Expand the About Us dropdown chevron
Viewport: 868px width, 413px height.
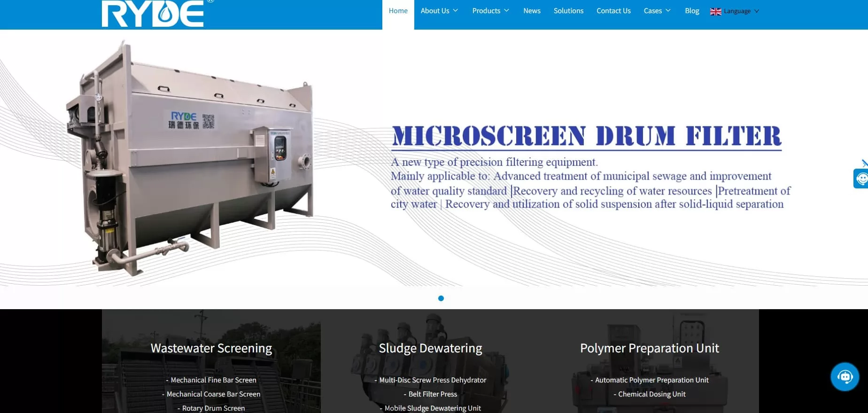[x=455, y=11]
